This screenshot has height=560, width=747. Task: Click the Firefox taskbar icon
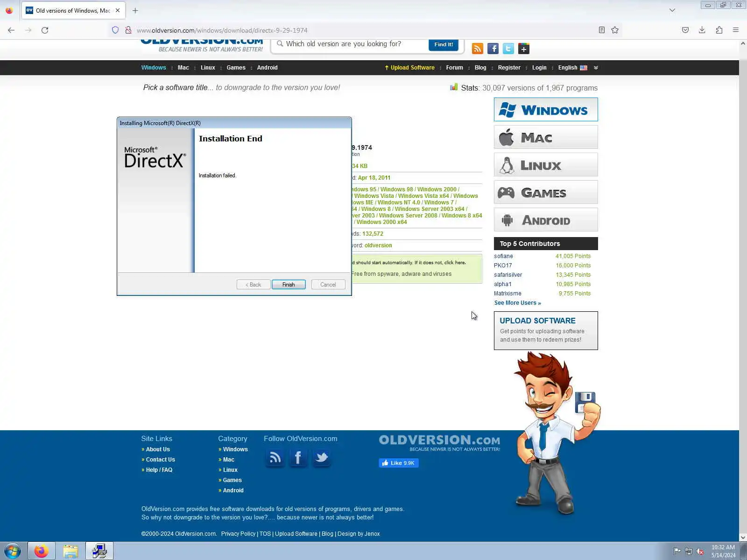pos(42,551)
